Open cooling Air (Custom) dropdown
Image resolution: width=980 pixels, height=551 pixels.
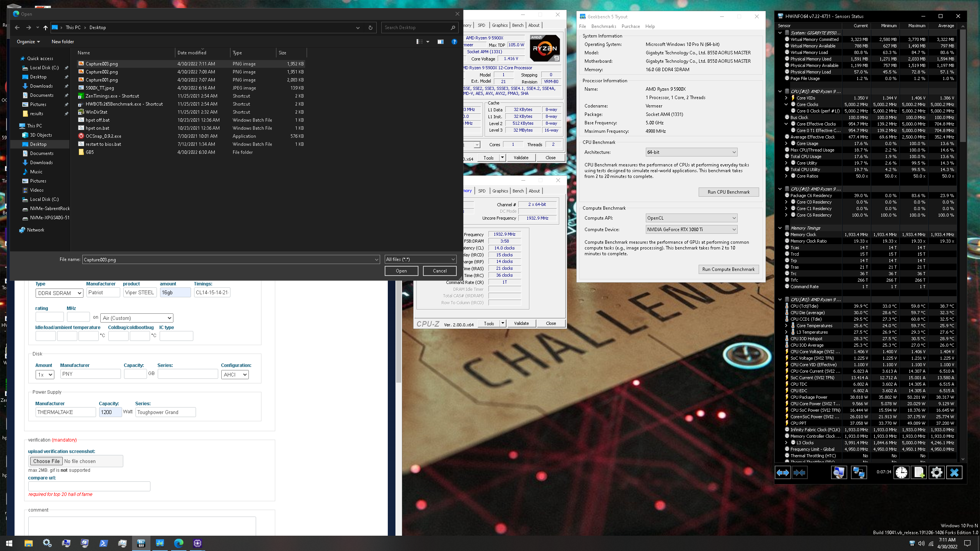pyautogui.click(x=137, y=318)
